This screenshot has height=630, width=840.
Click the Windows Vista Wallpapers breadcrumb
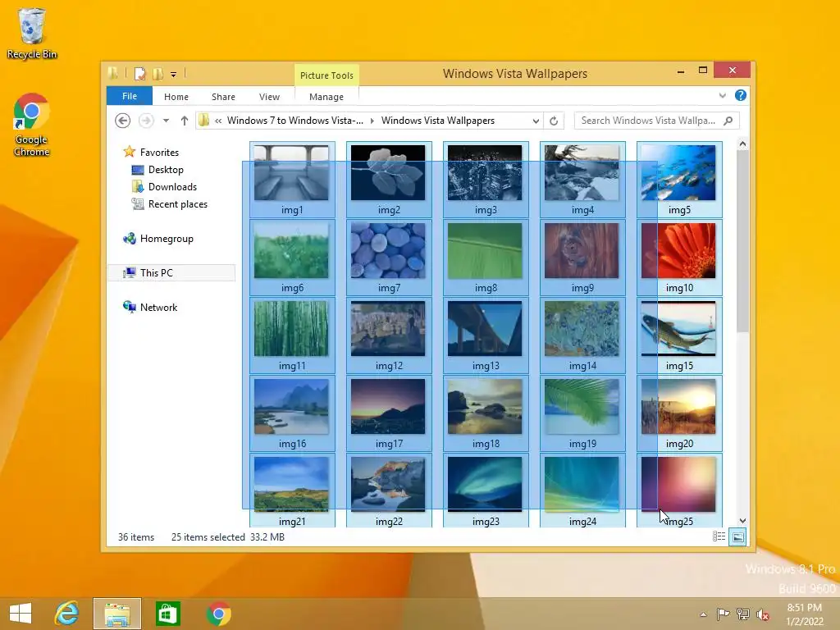[x=438, y=121]
